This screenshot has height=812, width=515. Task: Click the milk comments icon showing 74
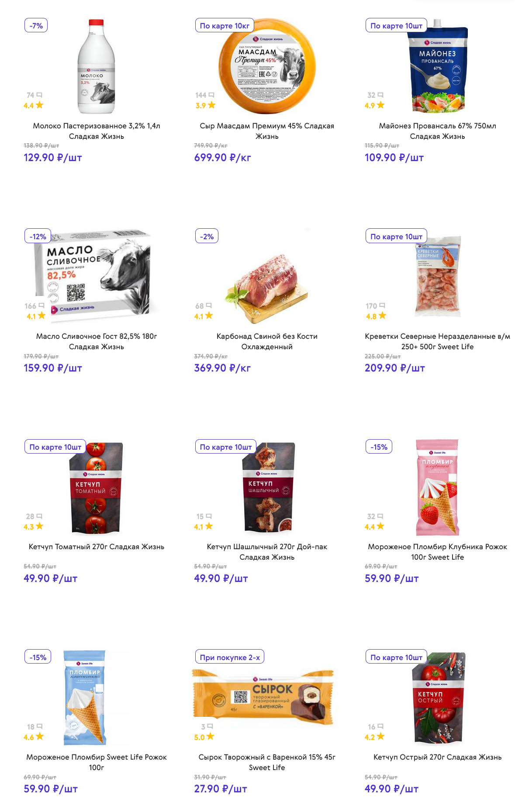(39, 95)
